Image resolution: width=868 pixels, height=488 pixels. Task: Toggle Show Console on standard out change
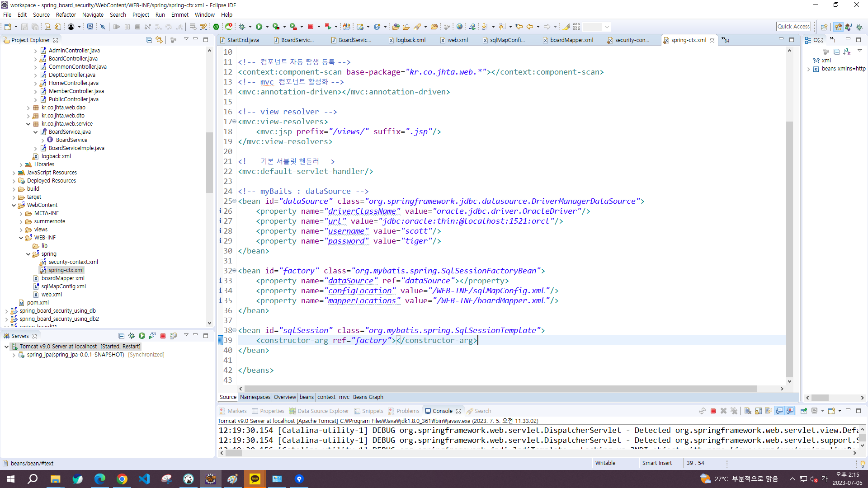pyautogui.click(x=779, y=411)
